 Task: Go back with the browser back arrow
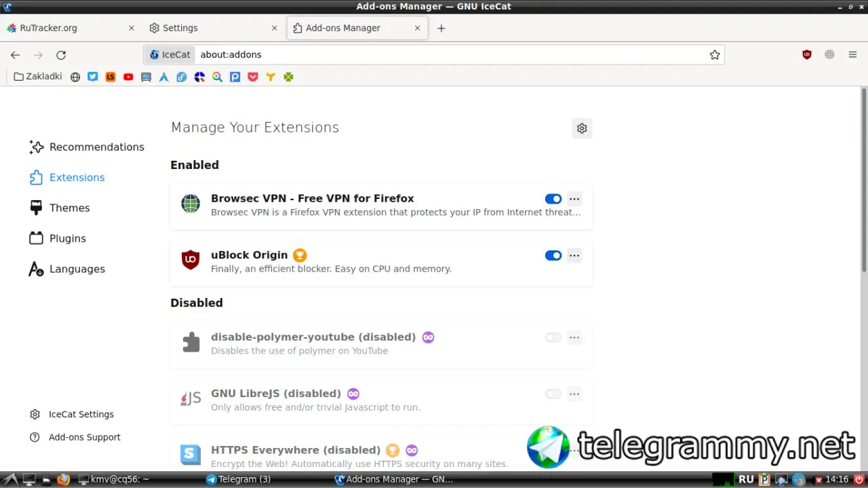[x=16, y=55]
